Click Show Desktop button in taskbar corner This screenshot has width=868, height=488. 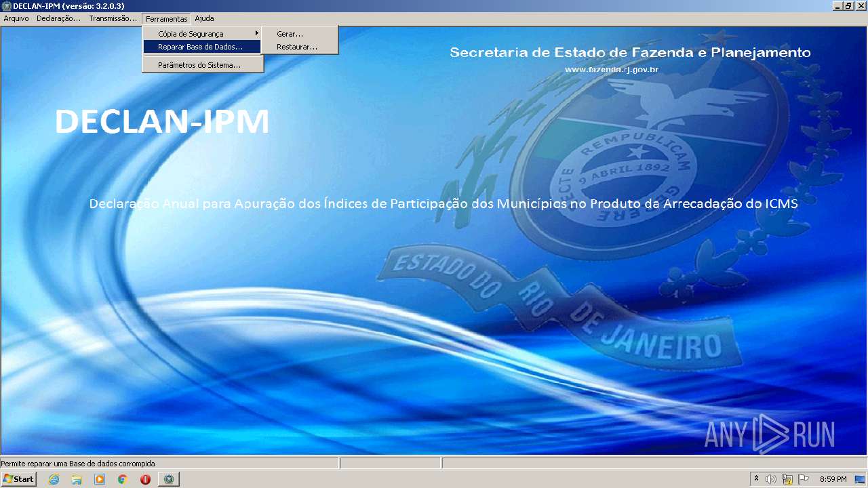tap(861, 479)
